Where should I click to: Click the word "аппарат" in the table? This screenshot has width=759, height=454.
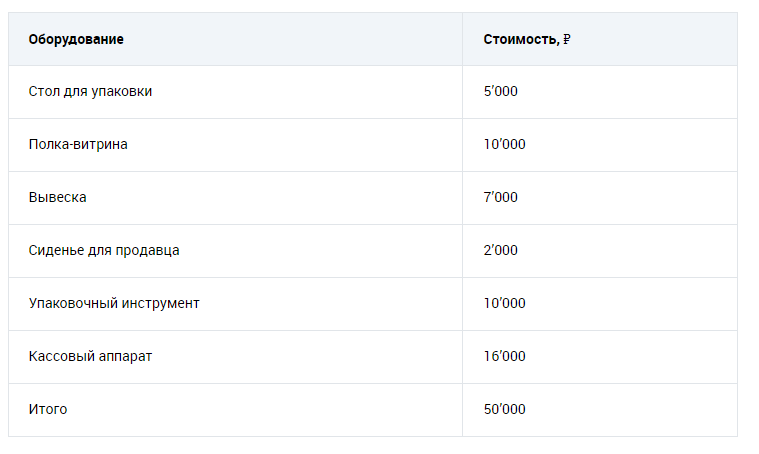(x=125, y=357)
